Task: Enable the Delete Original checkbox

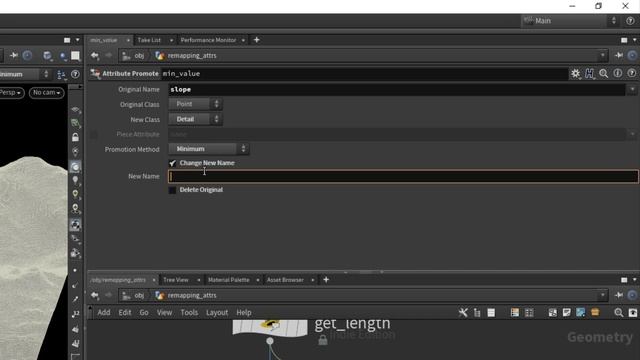Action: tap(172, 190)
